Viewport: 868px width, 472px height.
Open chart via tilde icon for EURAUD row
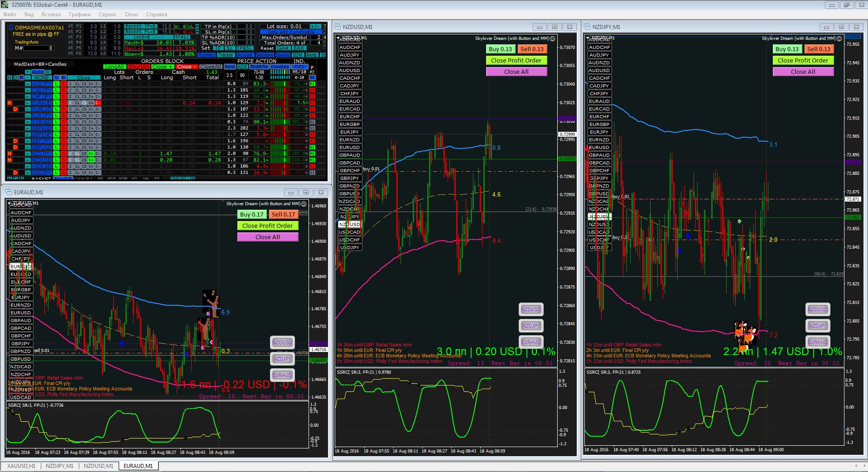28,103
